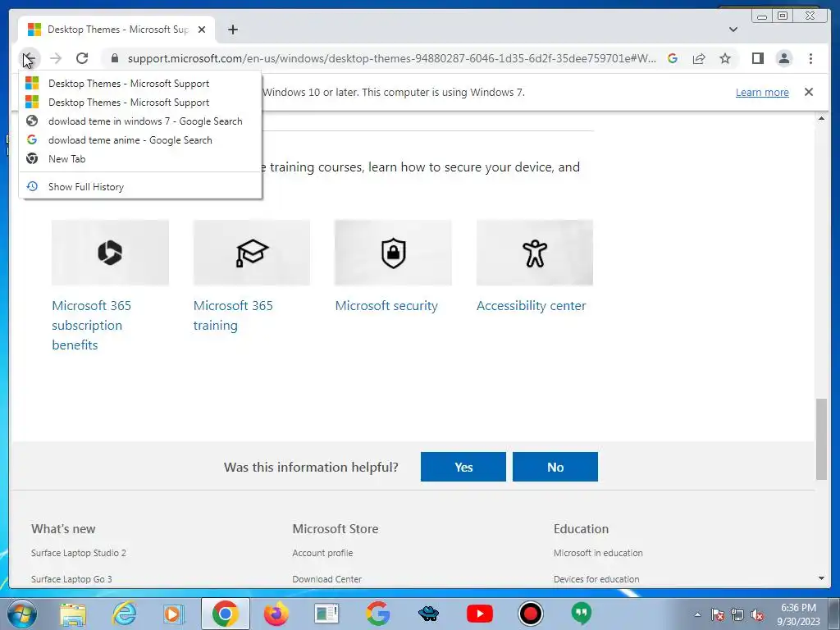Screen dimensions: 840x630
Task: Bookmark this page with star icon
Action: click(725, 58)
